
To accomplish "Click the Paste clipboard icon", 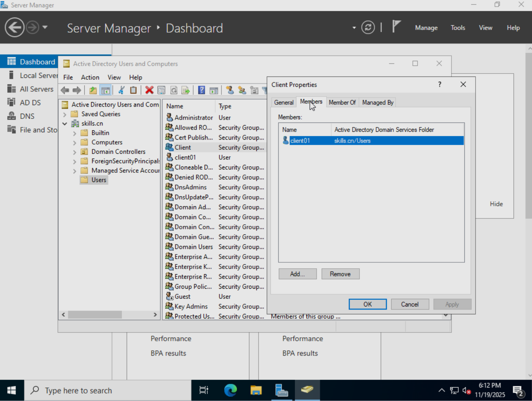I will tap(133, 90).
